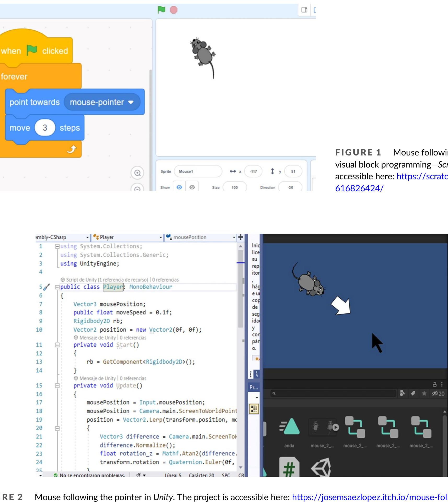Lock the Unity Project panel
The image size is (448, 502).
pos(435,384)
